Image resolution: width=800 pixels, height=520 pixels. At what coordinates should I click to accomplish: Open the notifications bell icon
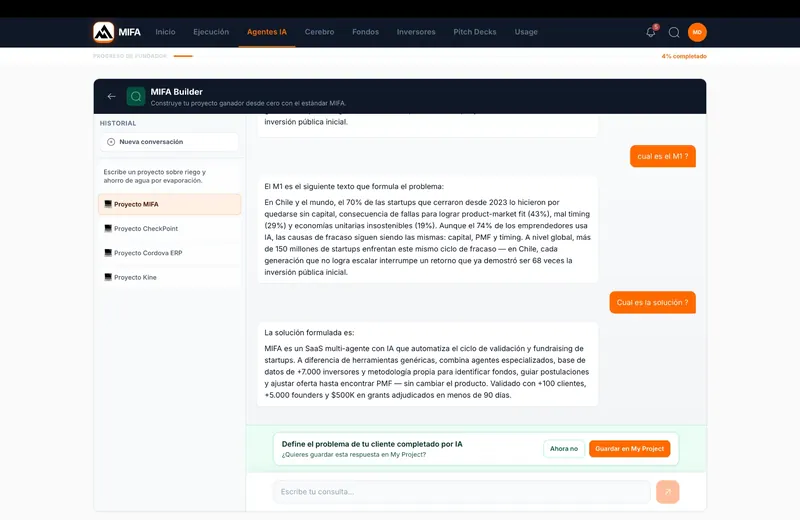tap(651, 32)
